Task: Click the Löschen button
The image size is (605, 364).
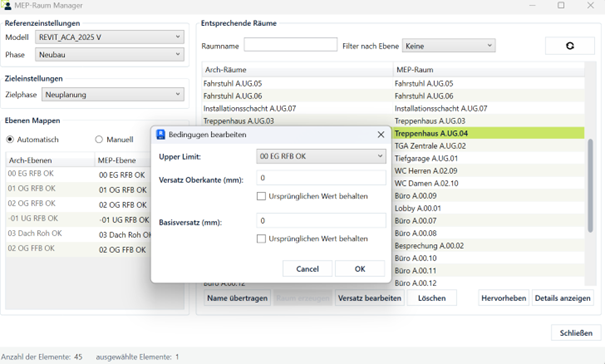Action: pos(432,298)
